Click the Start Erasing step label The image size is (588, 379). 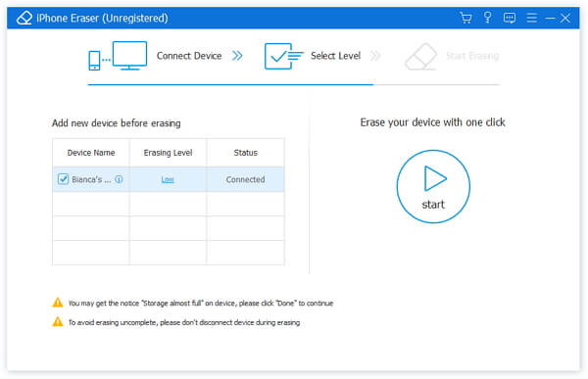472,56
